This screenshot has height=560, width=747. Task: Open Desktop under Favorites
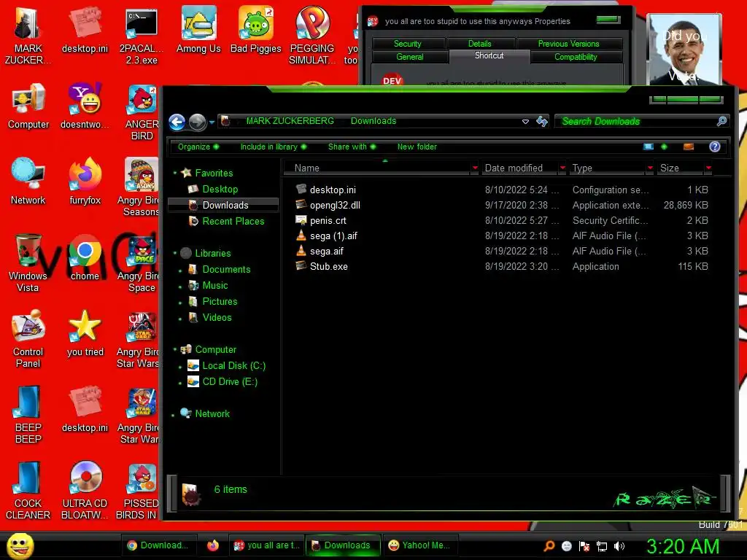point(220,189)
